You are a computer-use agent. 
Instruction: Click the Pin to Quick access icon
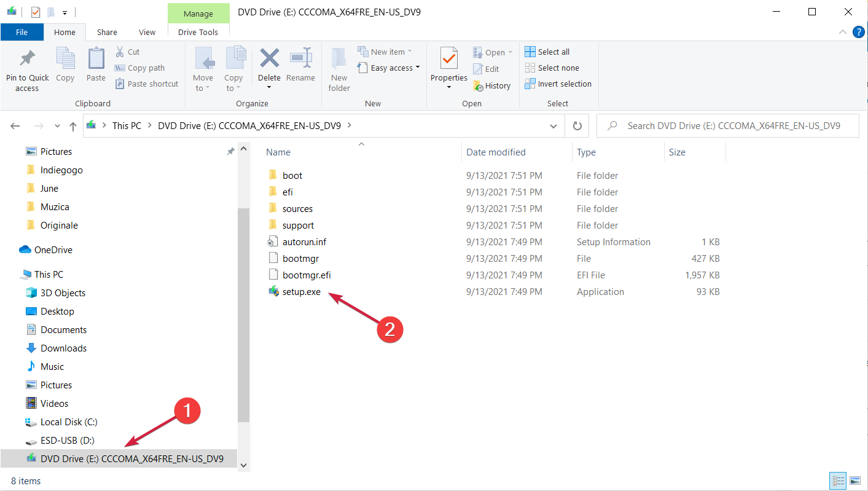point(27,59)
